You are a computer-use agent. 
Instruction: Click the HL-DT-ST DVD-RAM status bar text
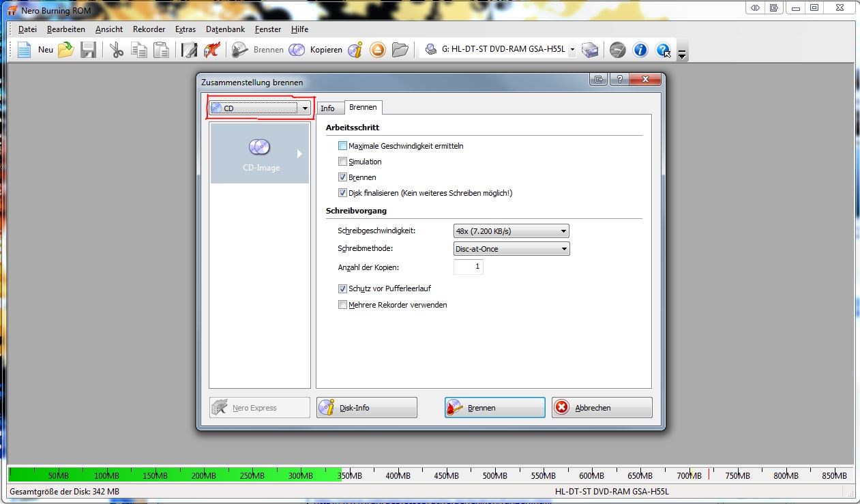point(612,491)
